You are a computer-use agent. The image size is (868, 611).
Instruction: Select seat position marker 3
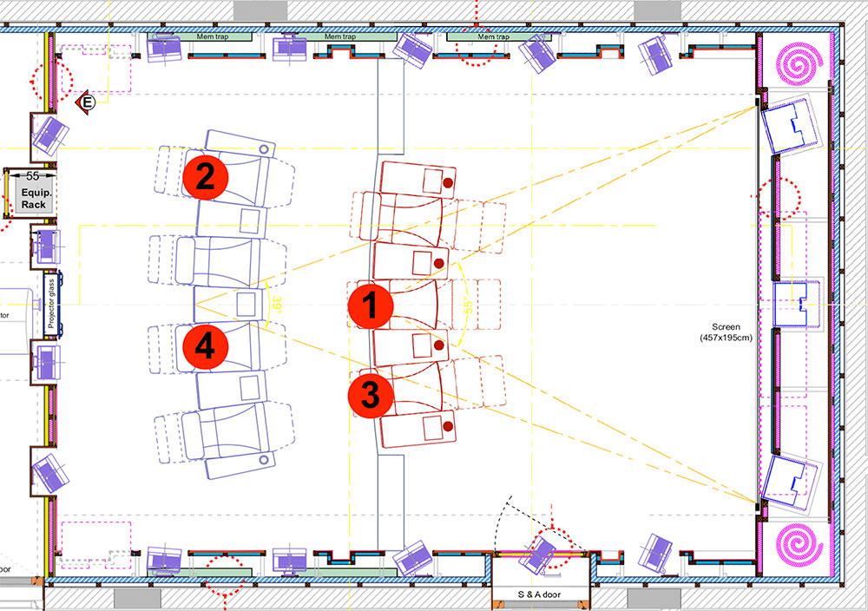[x=371, y=396]
